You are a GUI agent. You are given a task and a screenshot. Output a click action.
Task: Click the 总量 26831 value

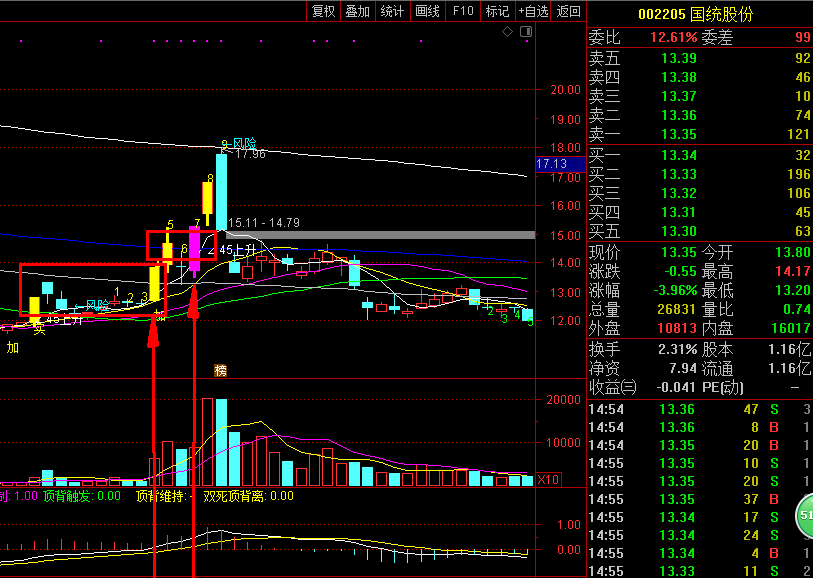[676, 309]
